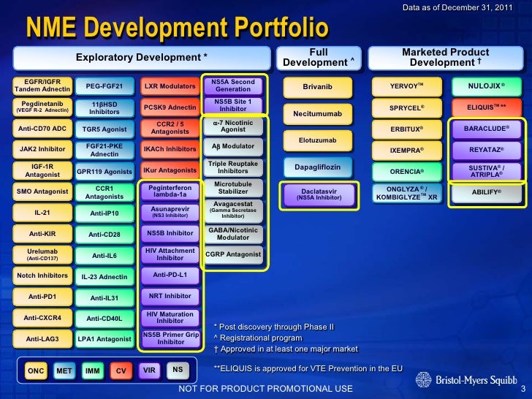Click the HIV Attachment Inhibitor box
The width and height of the screenshot is (532, 399).
click(170, 254)
